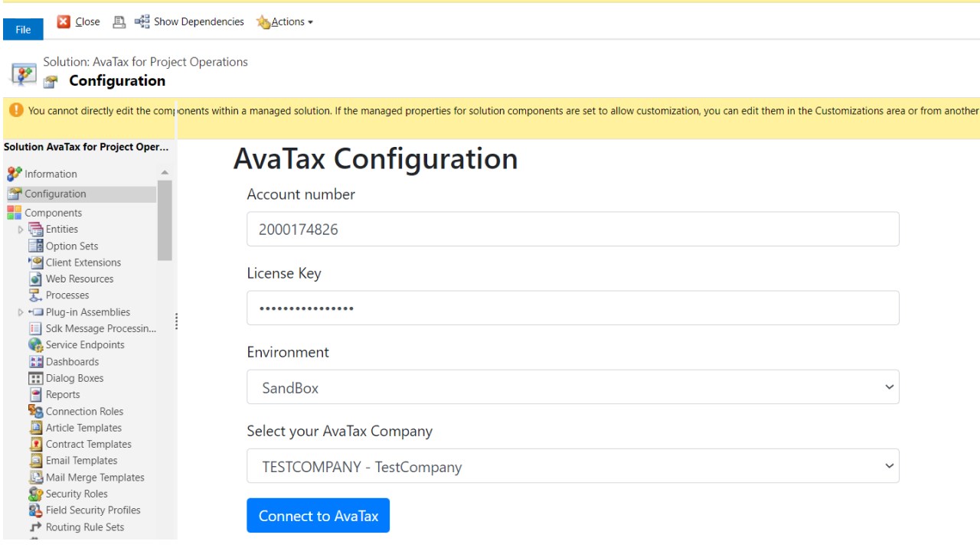Click the Dashboards icon
The image size is (980, 551).
(35, 361)
